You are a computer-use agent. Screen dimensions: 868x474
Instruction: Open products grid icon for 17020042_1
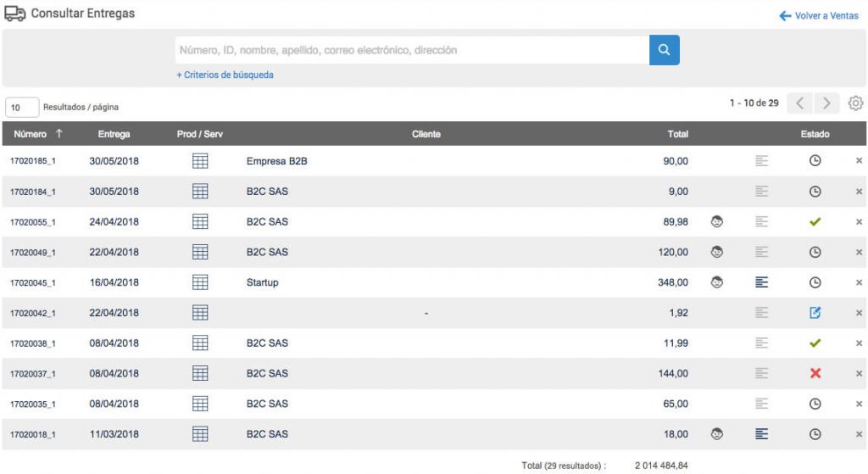pyautogui.click(x=200, y=313)
